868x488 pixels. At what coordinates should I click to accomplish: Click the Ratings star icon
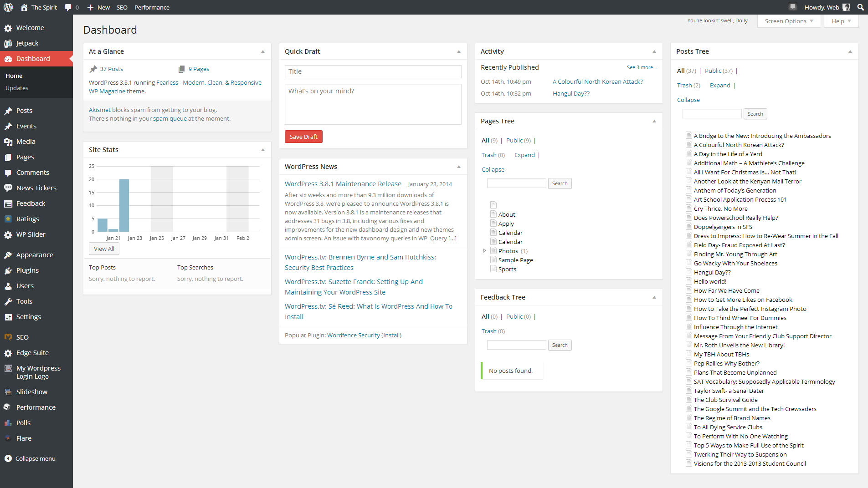(x=8, y=219)
